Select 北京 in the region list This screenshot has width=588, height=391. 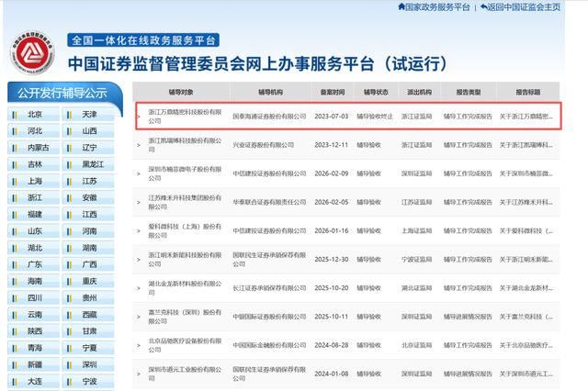coord(33,114)
